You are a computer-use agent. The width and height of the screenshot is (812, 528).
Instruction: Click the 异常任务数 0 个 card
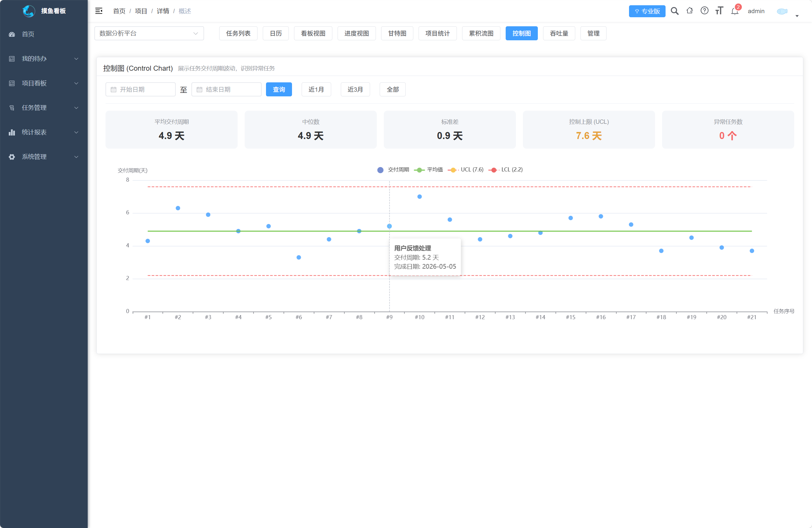[728, 130]
